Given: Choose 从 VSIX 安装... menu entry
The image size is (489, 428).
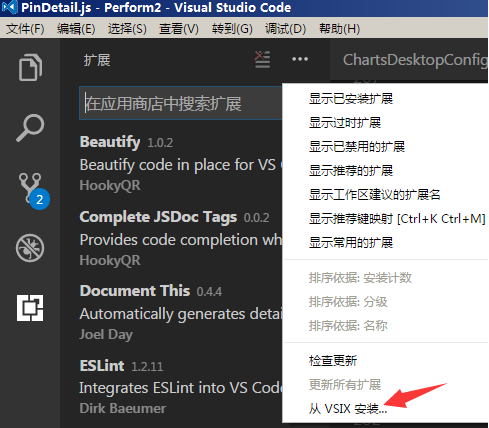Looking at the screenshot, I should (385, 409).
